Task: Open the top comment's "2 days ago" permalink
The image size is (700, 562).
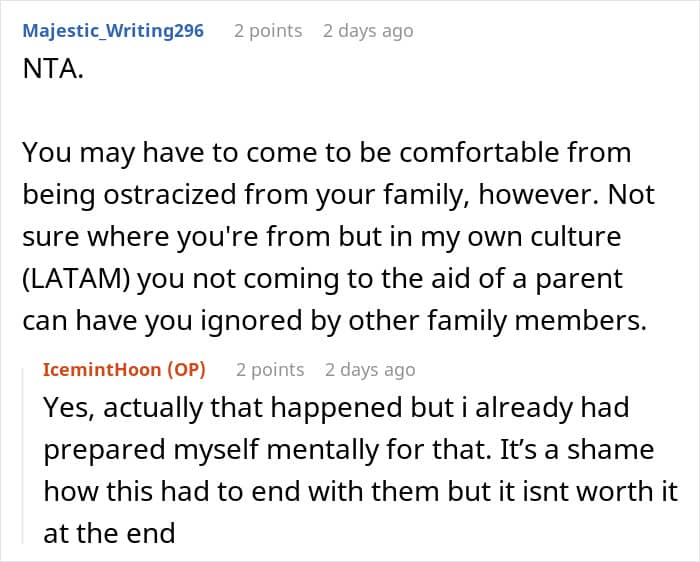Action: pyautogui.click(x=367, y=31)
